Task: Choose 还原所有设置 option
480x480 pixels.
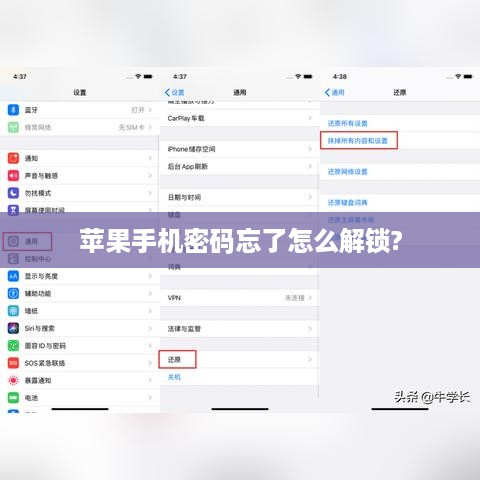Action: tap(347, 123)
